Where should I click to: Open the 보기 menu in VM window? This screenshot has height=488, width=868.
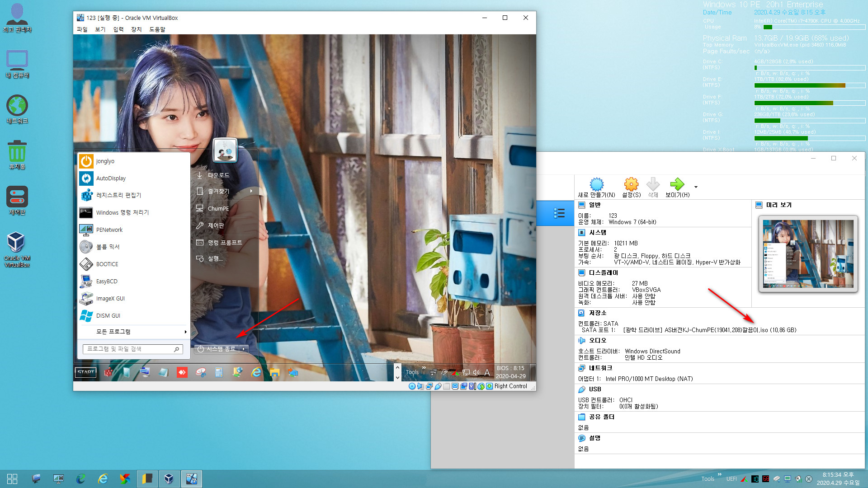[x=100, y=29]
